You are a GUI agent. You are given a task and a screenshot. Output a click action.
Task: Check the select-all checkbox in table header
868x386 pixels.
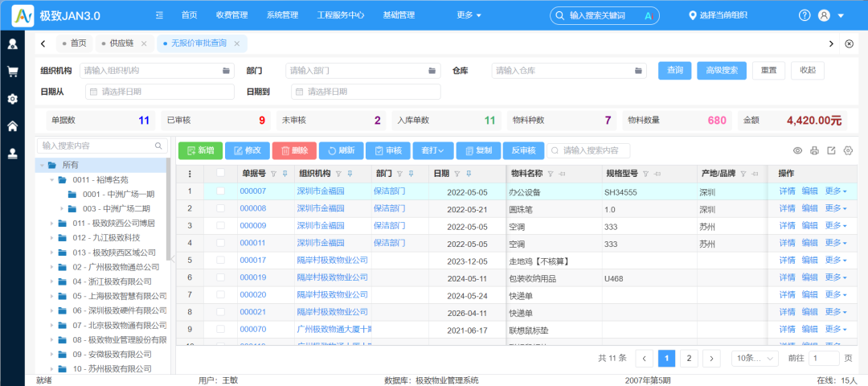tap(221, 174)
